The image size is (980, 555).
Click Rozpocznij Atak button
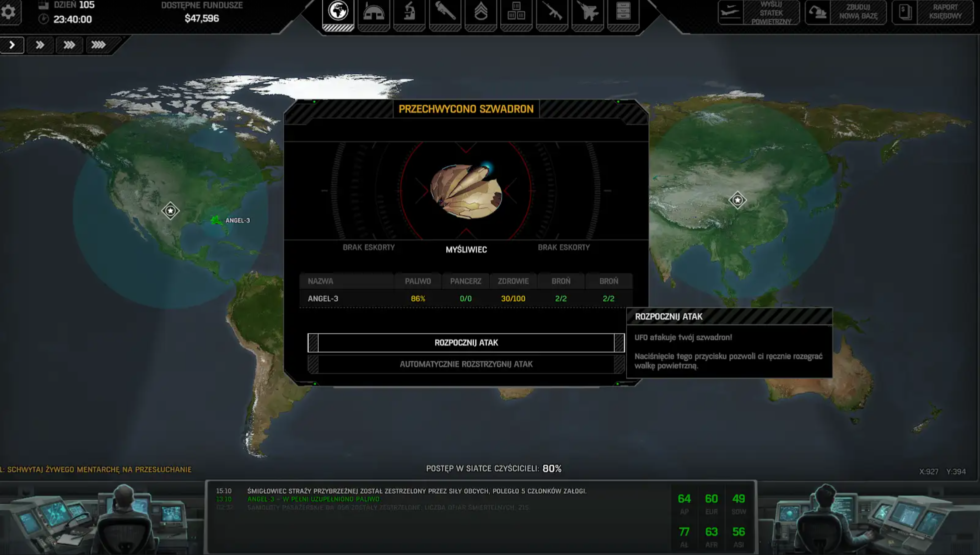(x=466, y=342)
